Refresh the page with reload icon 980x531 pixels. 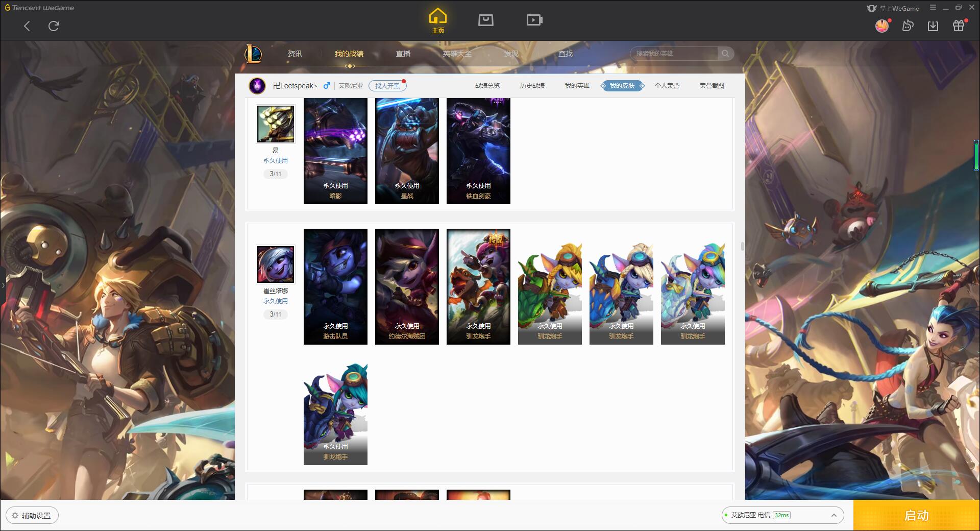[x=54, y=26]
